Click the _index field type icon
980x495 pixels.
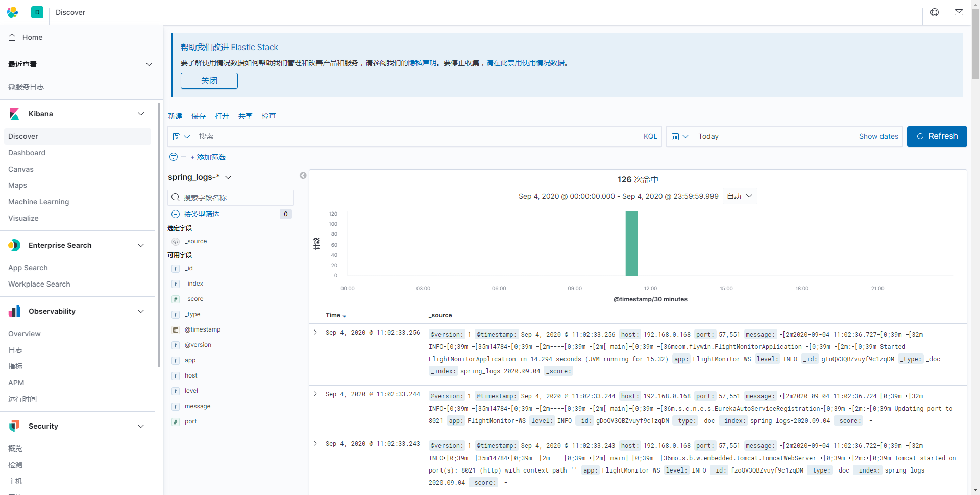point(176,284)
